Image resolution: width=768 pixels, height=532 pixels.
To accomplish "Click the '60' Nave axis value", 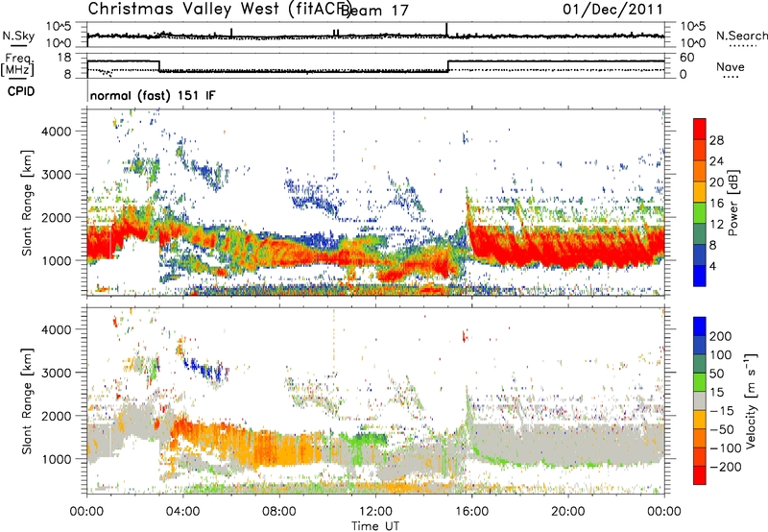I will click(687, 58).
